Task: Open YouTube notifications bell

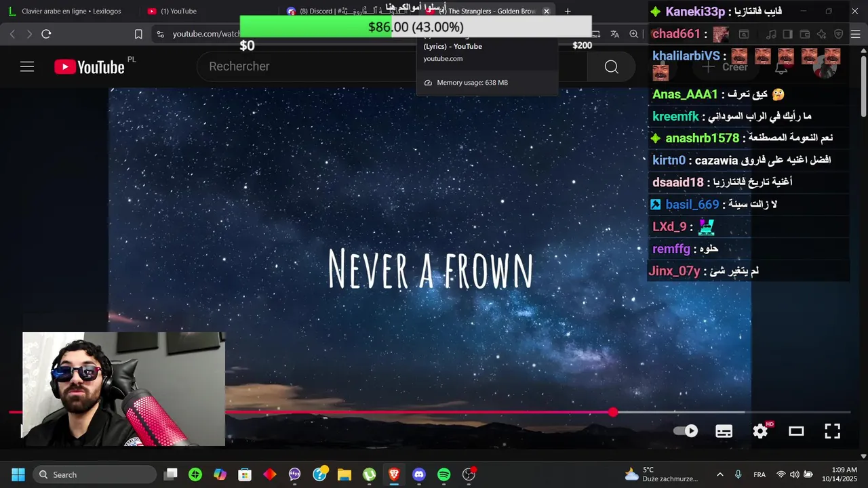Action: [782, 66]
